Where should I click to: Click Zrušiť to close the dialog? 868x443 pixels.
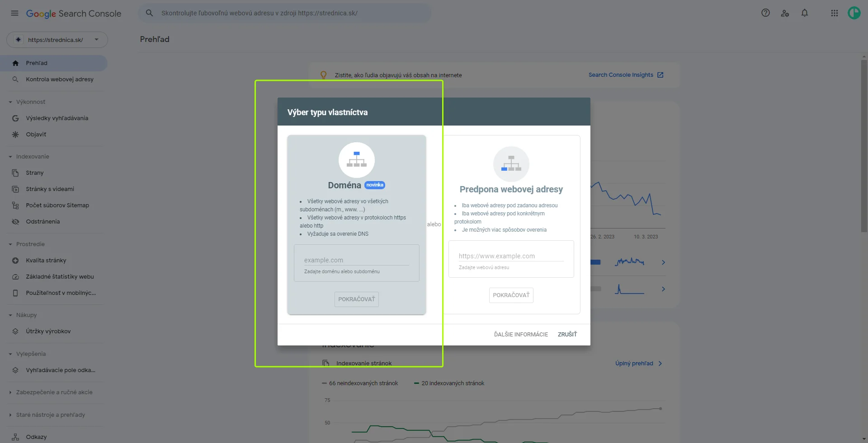click(x=567, y=335)
